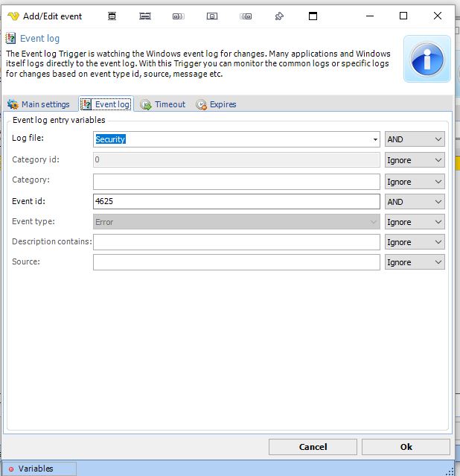Click the Expires tab's clock icon
The height and width of the screenshot is (476, 460).
(201, 104)
